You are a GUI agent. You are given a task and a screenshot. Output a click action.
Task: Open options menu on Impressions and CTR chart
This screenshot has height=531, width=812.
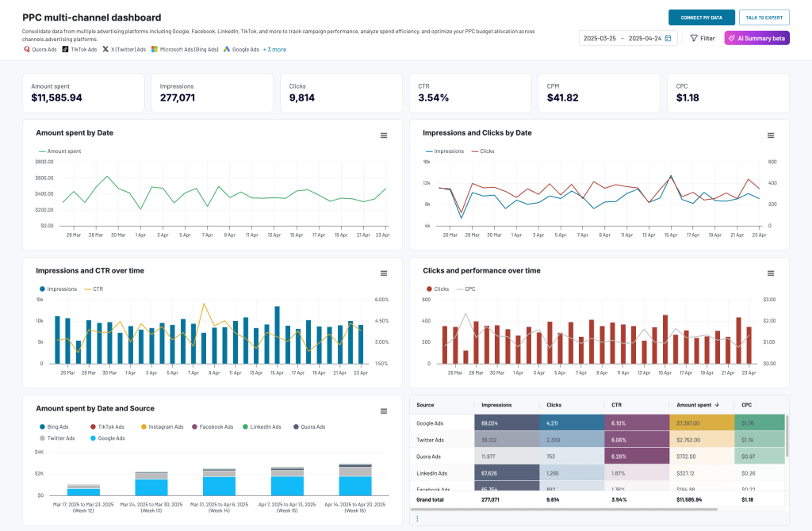pos(384,273)
